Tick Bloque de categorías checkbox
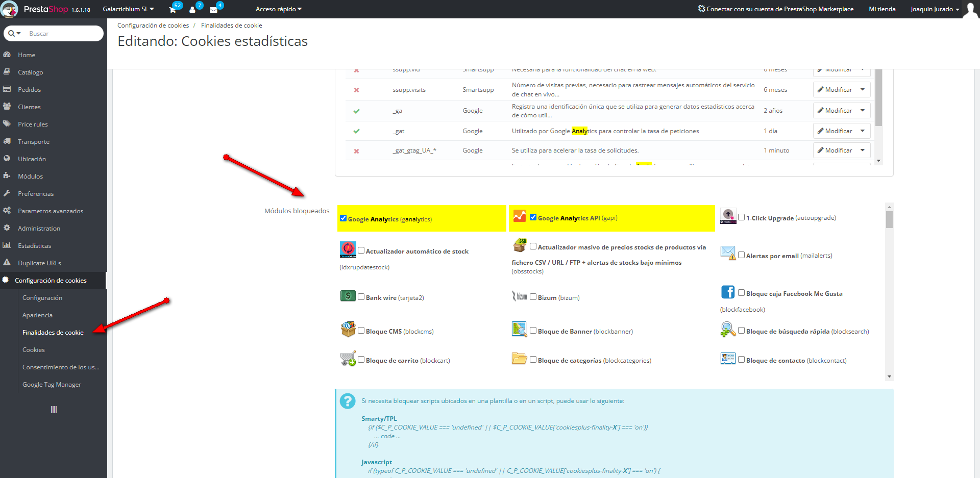The width and height of the screenshot is (980, 478). pyautogui.click(x=533, y=360)
